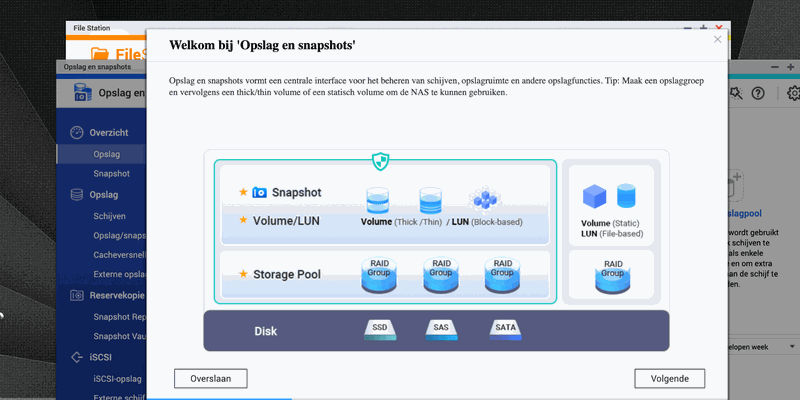The image size is (800, 400).
Task: Open Schijven in the sidebar
Action: (109, 214)
